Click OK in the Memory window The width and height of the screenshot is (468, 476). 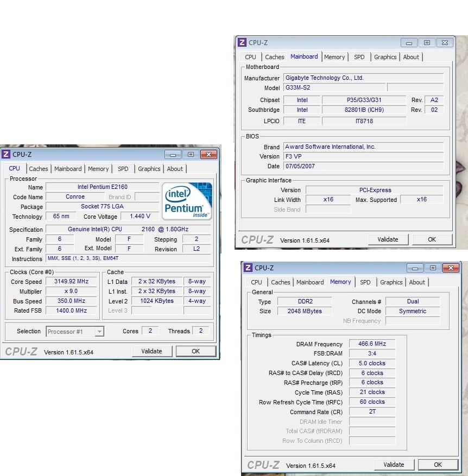(x=438, y=465)
